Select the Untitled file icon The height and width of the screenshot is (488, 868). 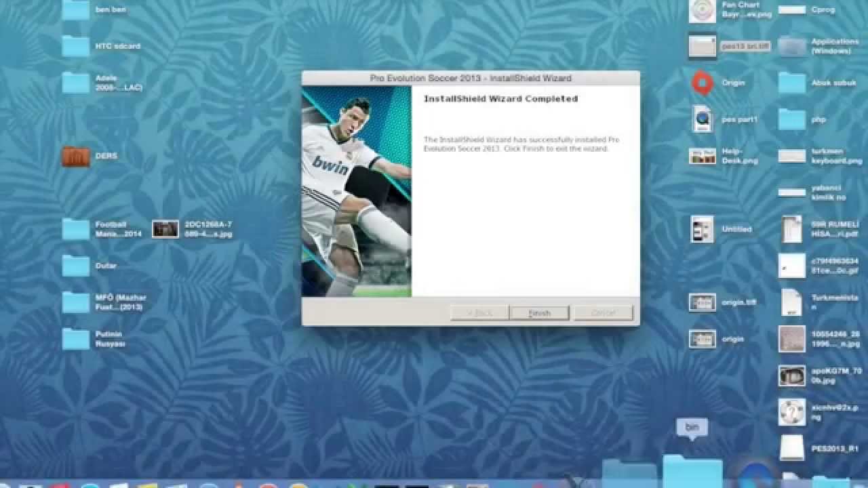pos(703,229)
